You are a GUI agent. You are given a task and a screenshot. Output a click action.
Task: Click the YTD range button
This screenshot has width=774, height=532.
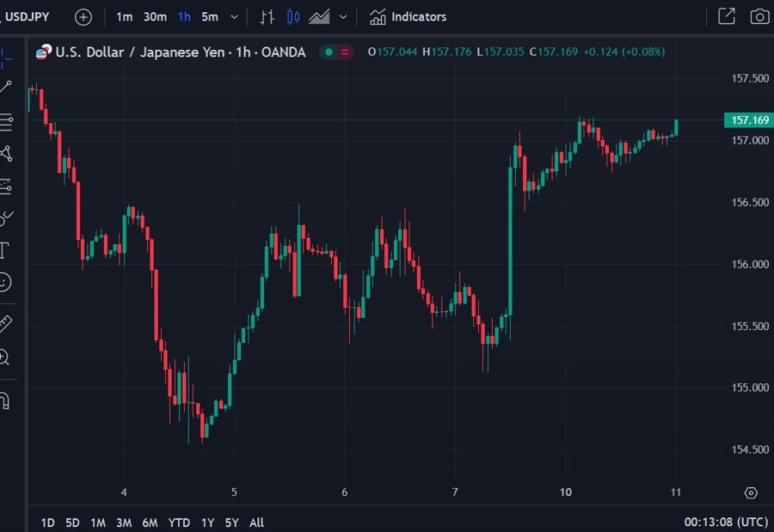click(179, 523)
